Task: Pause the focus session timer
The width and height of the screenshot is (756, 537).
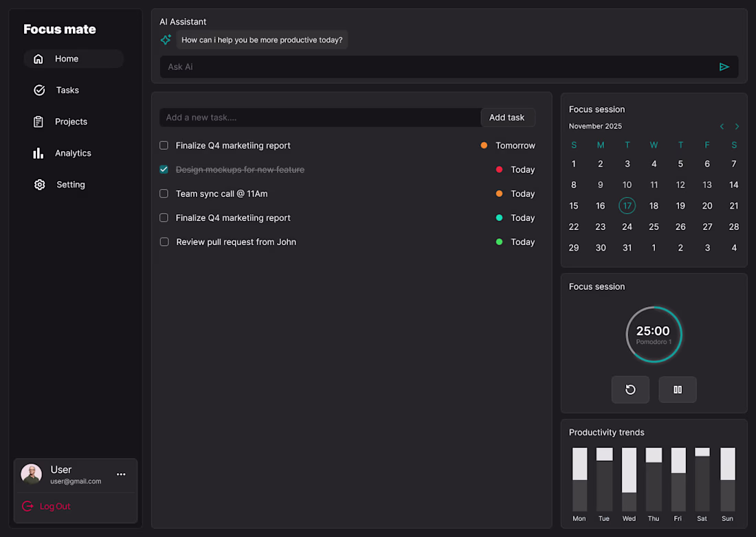Action: click(x=678, y=389)
